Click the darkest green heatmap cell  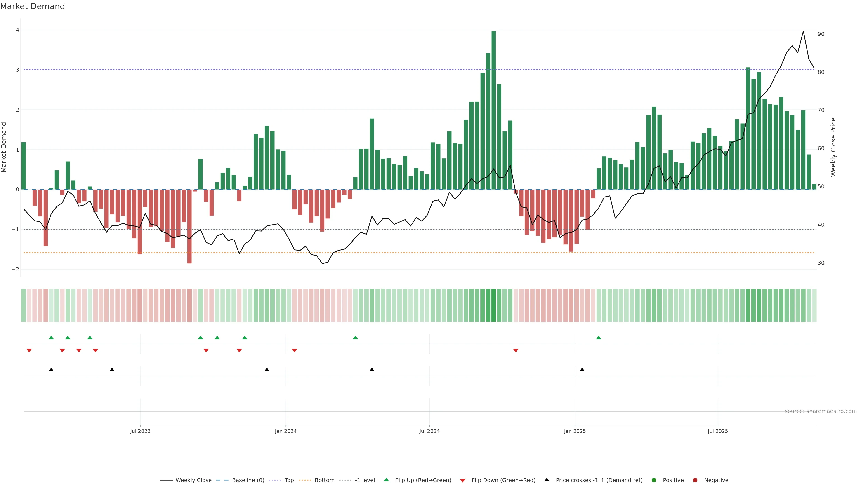coord(494,305)
